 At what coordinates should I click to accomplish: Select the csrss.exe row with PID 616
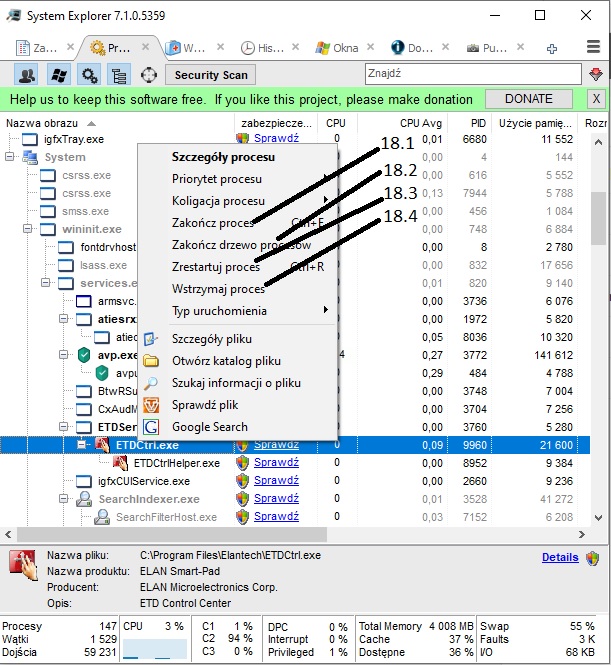click(x=295, y=175)
